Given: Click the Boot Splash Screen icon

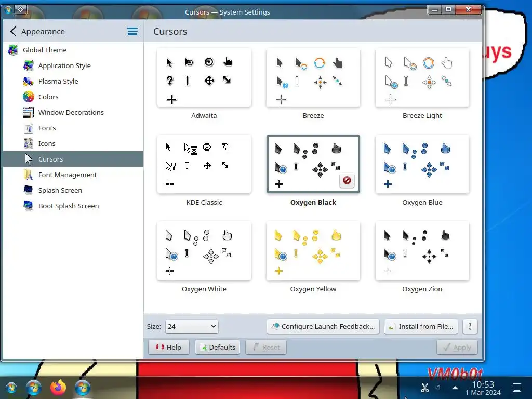Looking at the screenshot, I should coord(29,206).
